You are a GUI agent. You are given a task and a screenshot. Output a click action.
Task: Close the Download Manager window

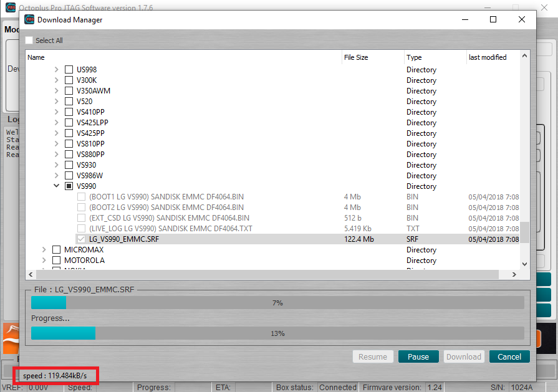[x=522, y=19]
